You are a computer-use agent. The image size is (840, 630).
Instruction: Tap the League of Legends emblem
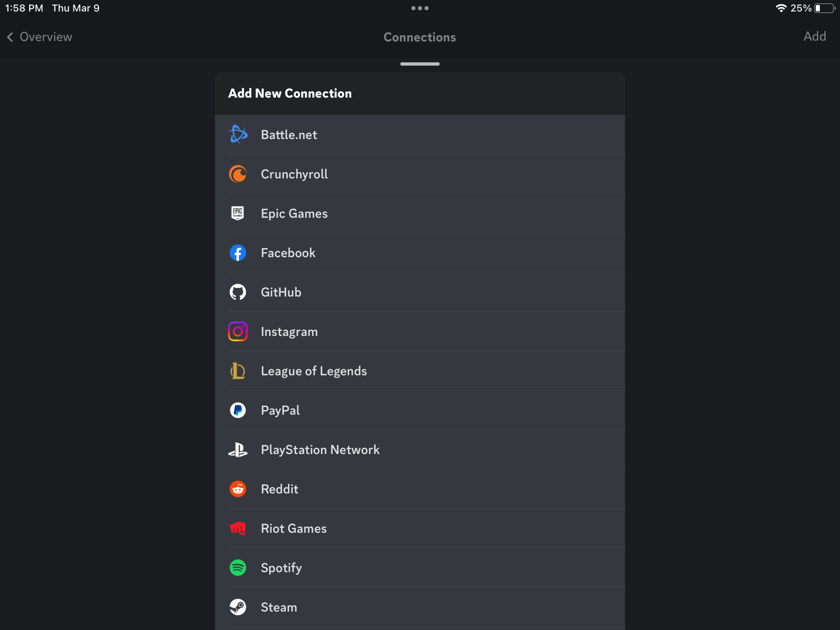(238, 371)
